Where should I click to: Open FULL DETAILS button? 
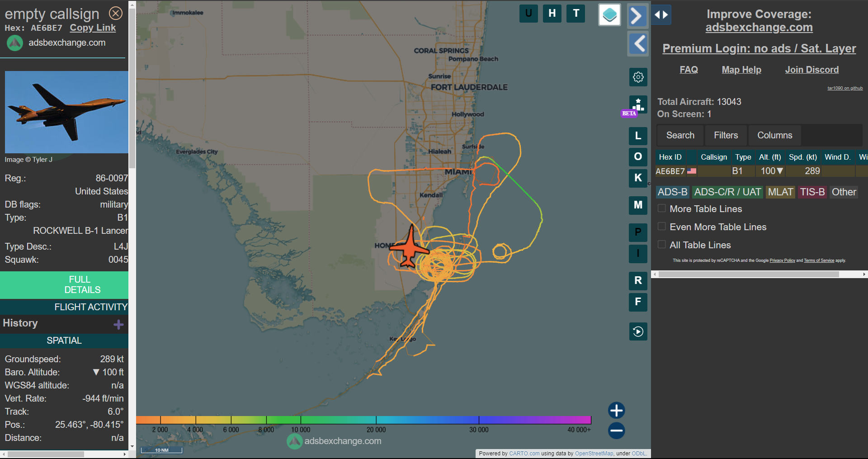click(x=64, y=285)
